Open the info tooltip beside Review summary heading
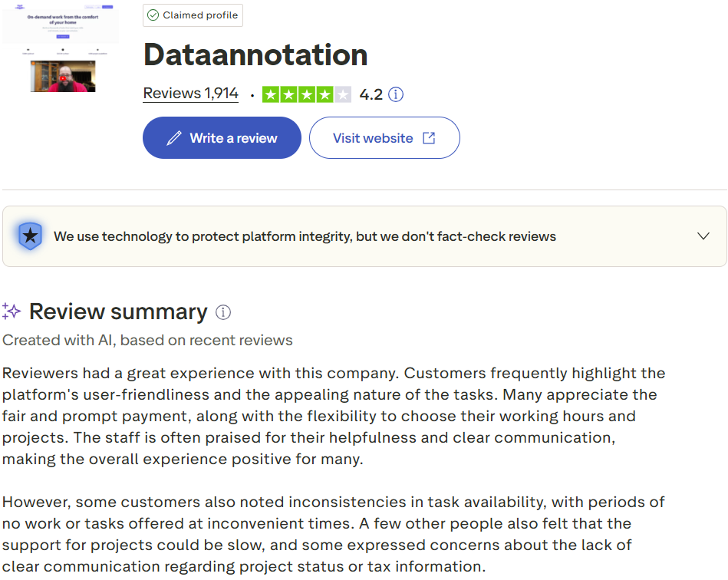The height and width of the screenshot is (580, 728). (222, 311)
